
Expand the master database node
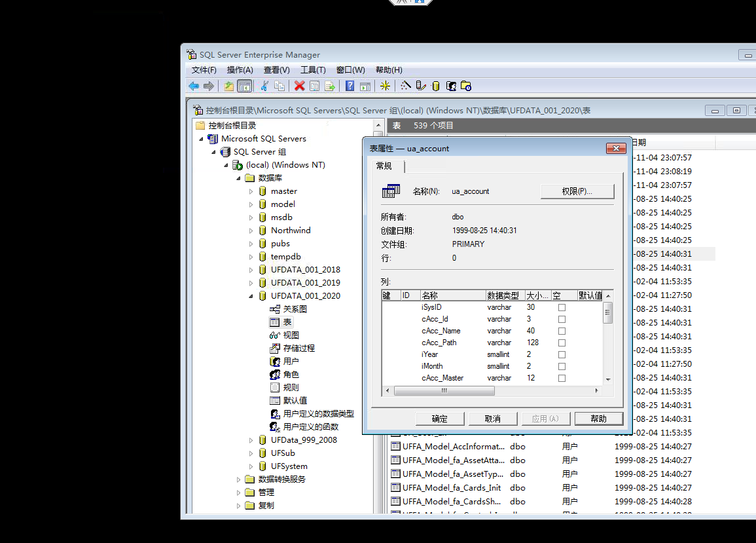pos(251,191)
